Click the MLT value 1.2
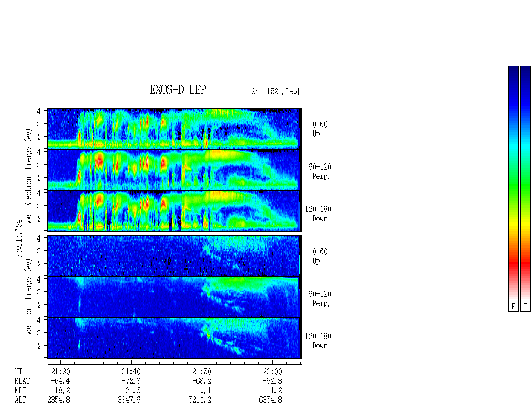 tap(276, 391)
